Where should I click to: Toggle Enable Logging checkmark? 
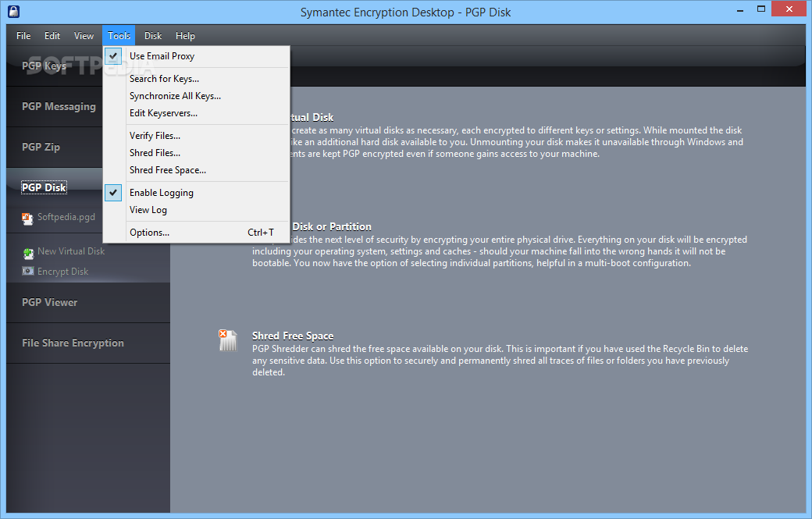coord(113,193)
